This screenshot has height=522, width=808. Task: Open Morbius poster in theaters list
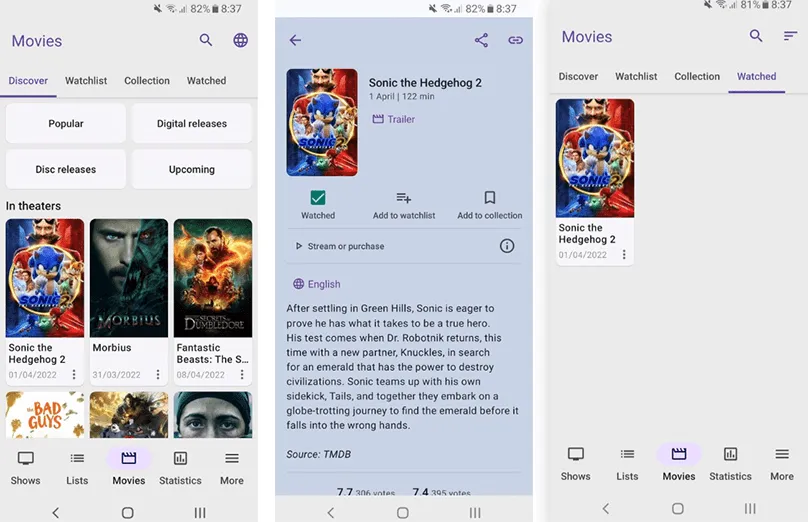129,278
